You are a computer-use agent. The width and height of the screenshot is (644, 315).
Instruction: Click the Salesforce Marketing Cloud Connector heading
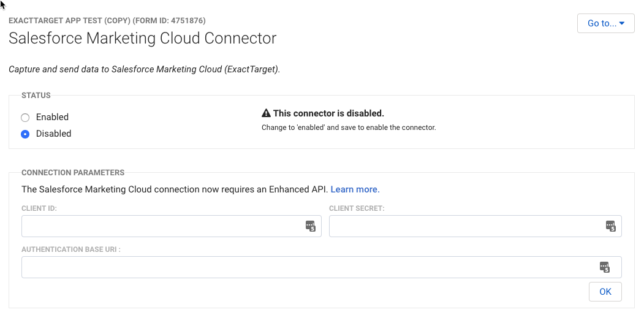[143, 38]
